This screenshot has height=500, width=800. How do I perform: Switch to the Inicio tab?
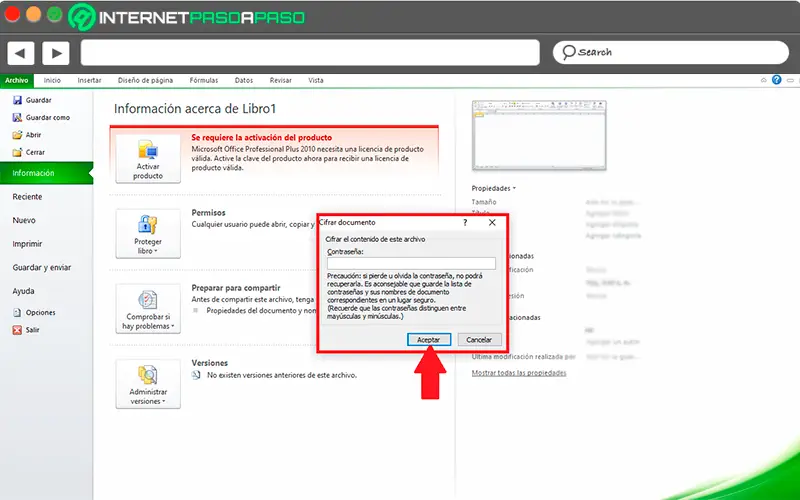pyautogui.click(x=52, y=81)
